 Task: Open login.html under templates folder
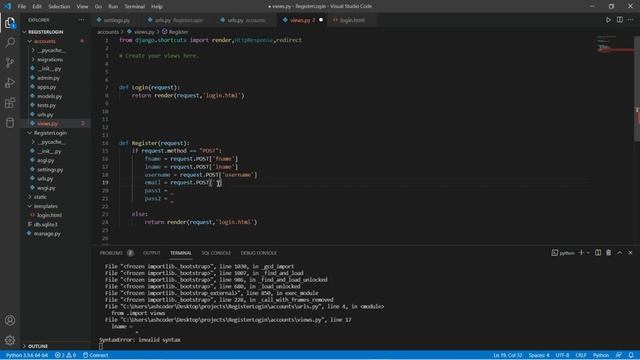click(49, 215)
